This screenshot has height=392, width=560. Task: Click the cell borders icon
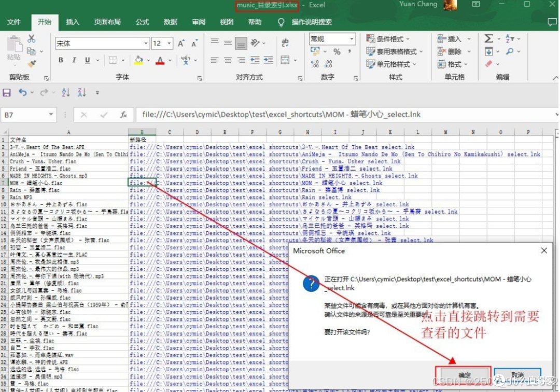click(113, 60)
